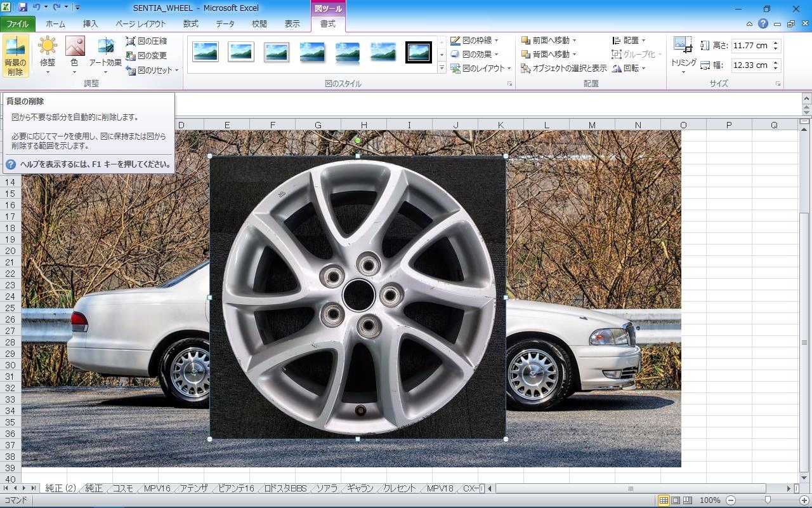
Task: Click the zoom out minus button
Action: 731,500
